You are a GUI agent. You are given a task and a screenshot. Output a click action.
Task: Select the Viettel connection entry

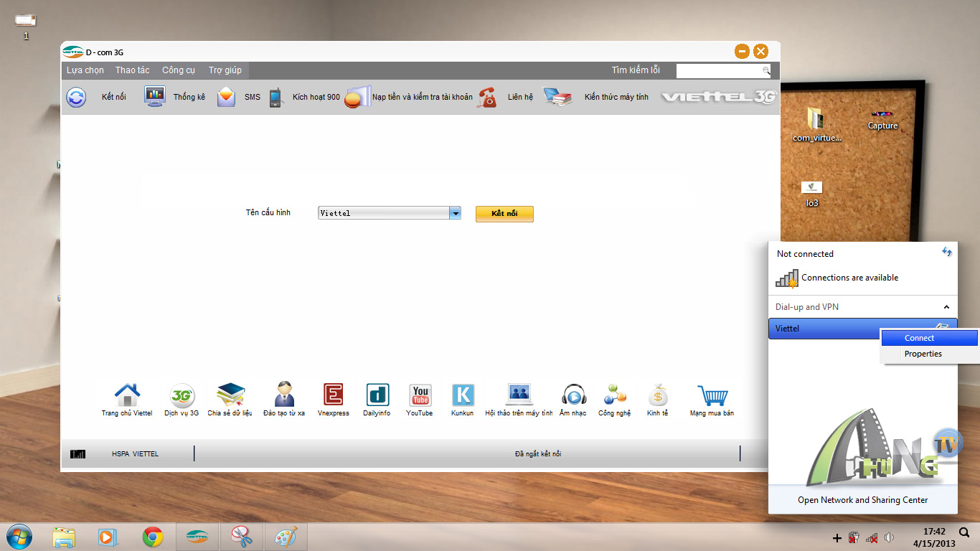coord(862,329)
